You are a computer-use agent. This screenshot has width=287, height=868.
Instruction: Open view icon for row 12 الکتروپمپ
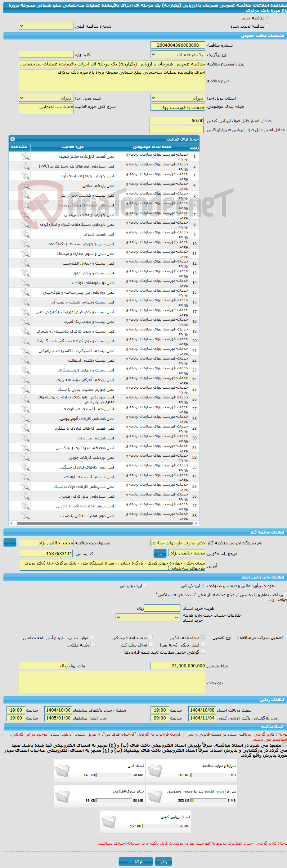[x=25, y=263]
